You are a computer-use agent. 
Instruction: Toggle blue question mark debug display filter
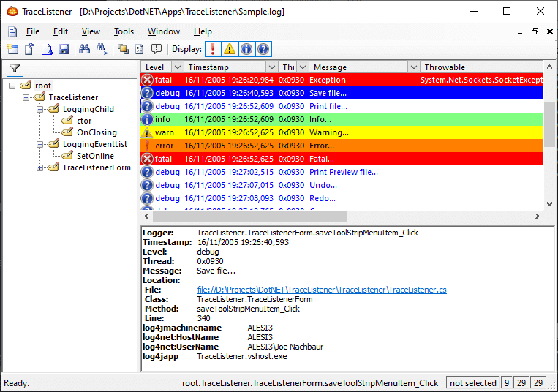(x=263, y=49)
